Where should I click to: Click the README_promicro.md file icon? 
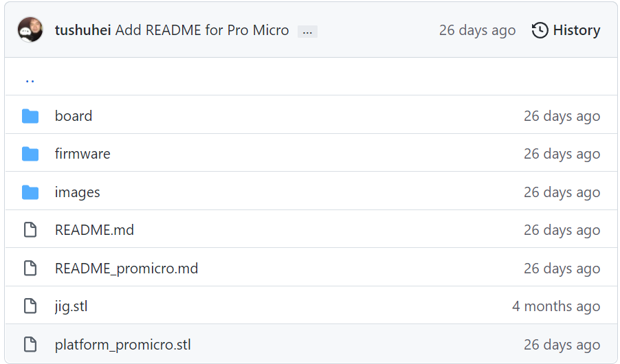tap(30, 269)
